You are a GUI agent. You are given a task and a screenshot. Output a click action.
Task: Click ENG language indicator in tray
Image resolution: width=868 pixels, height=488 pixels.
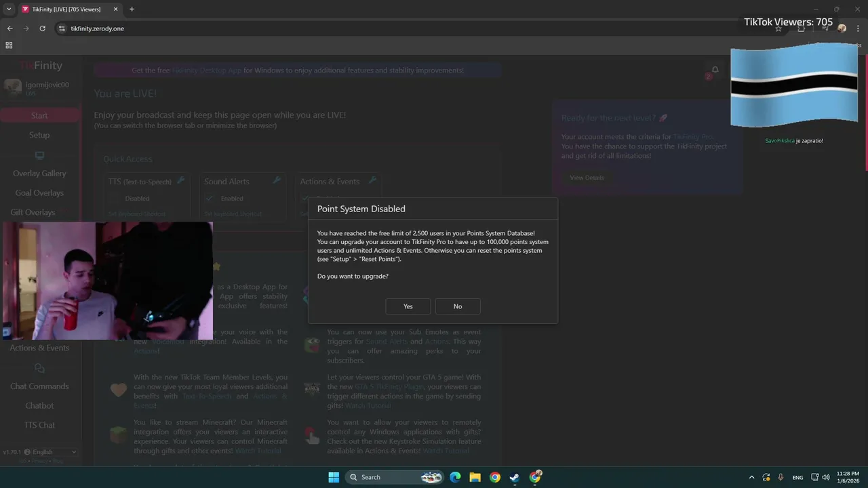797,477
